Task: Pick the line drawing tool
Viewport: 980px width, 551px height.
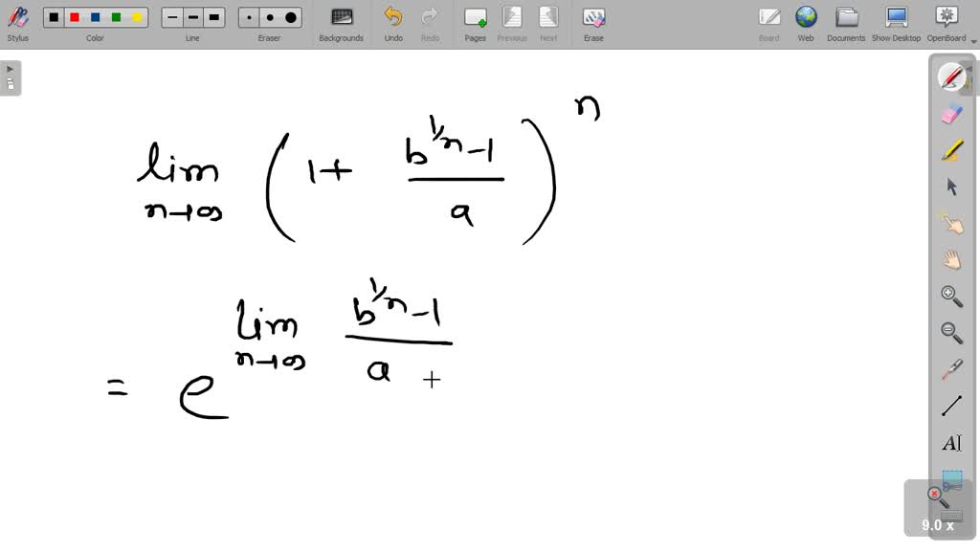Action: tap(952, 406)
